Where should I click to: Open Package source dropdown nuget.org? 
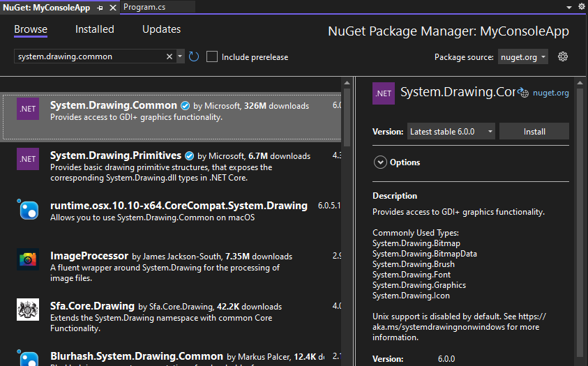click(x=522, y=57)
